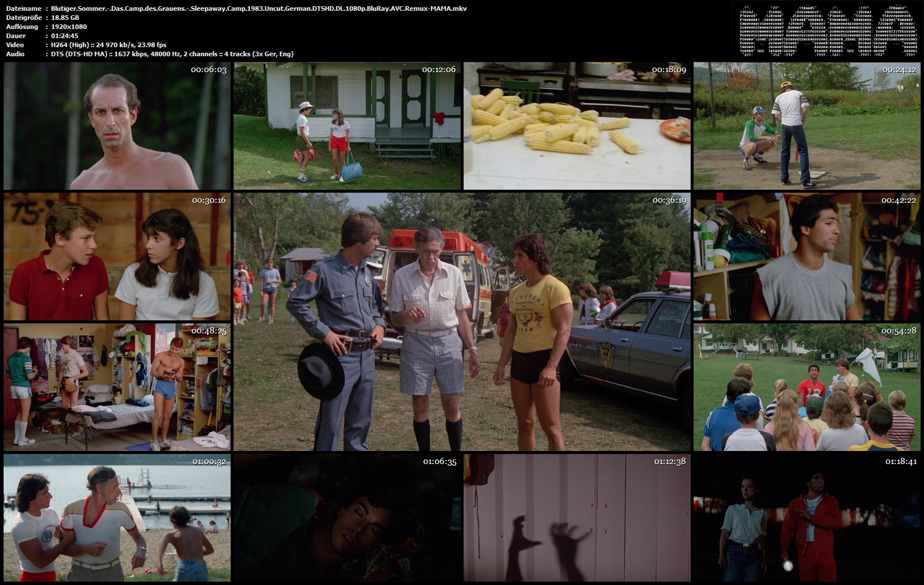
Task: Click the 00:36:19 timestamp
Action: click(x=669, y=200)
